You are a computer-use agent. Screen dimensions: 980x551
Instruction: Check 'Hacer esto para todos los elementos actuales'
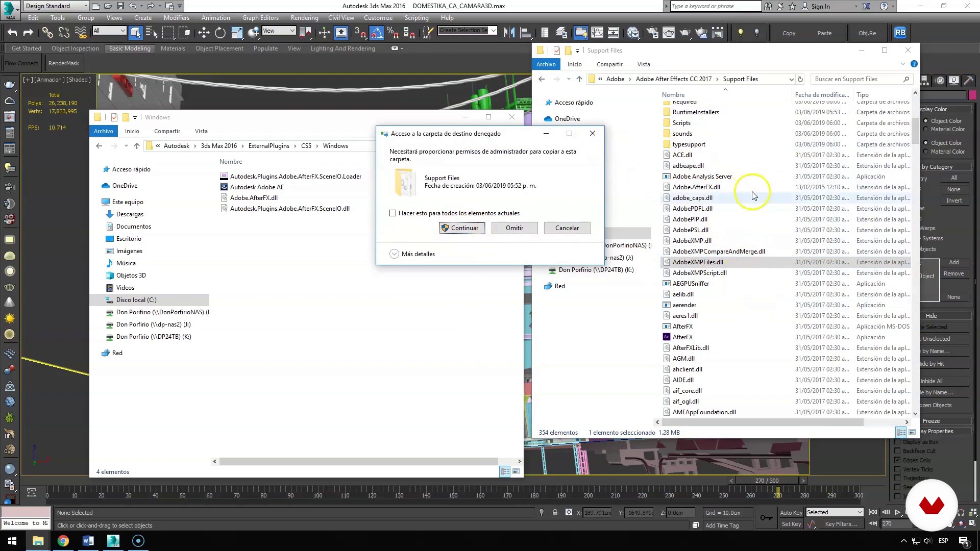(x=393, y=213)
